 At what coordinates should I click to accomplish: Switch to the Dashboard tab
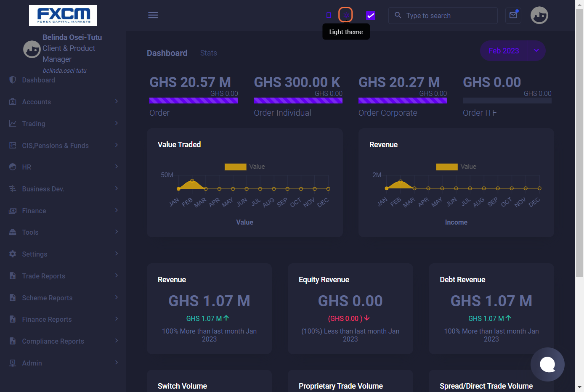pos(167,53)
